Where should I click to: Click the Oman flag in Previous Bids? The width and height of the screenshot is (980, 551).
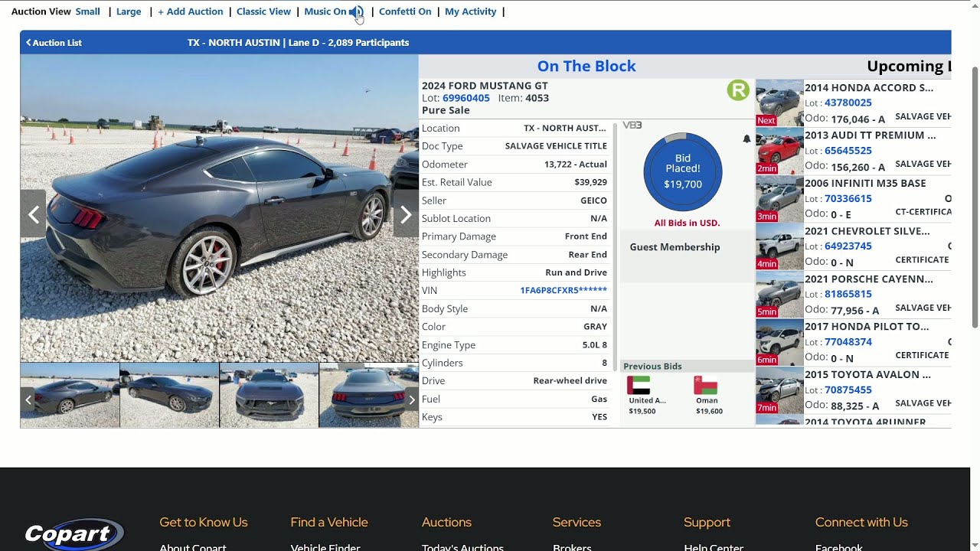705,385
